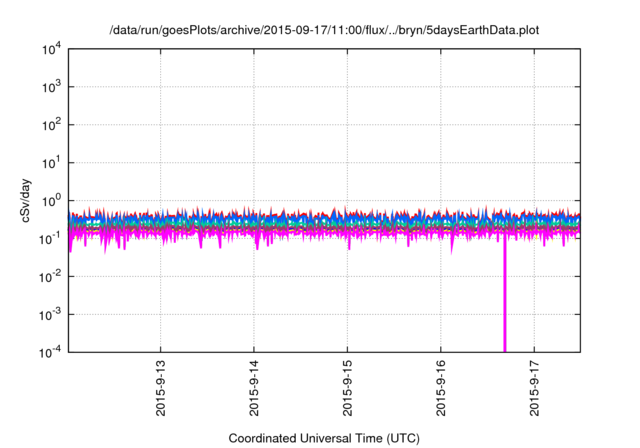The image size is (640, 448).
Task: Click the 10^0 y-axis tick label
Action: point(51,201)
